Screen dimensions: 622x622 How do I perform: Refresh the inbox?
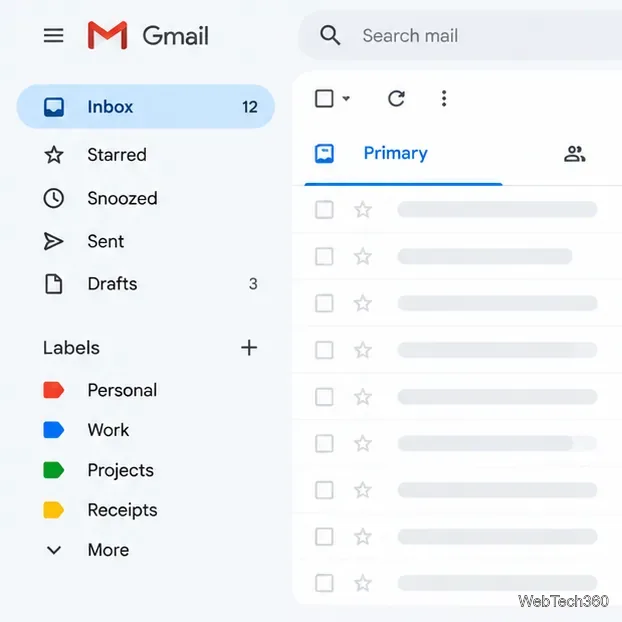tap(396, 98)
